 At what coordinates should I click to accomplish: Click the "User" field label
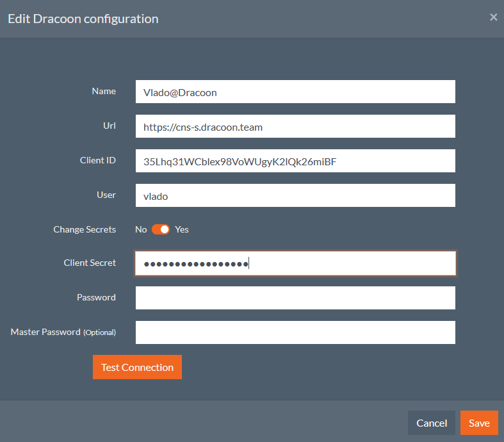pos(106,195)
